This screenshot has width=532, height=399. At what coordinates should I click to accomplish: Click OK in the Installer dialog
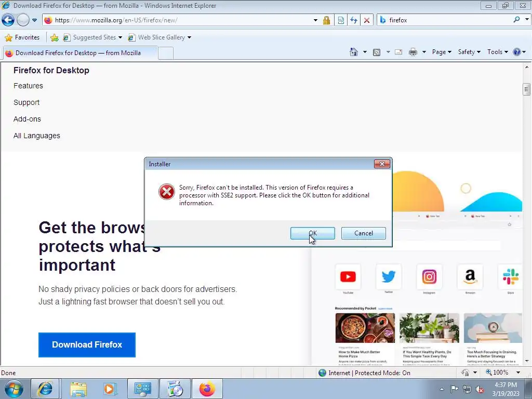(x=312, y=233)
